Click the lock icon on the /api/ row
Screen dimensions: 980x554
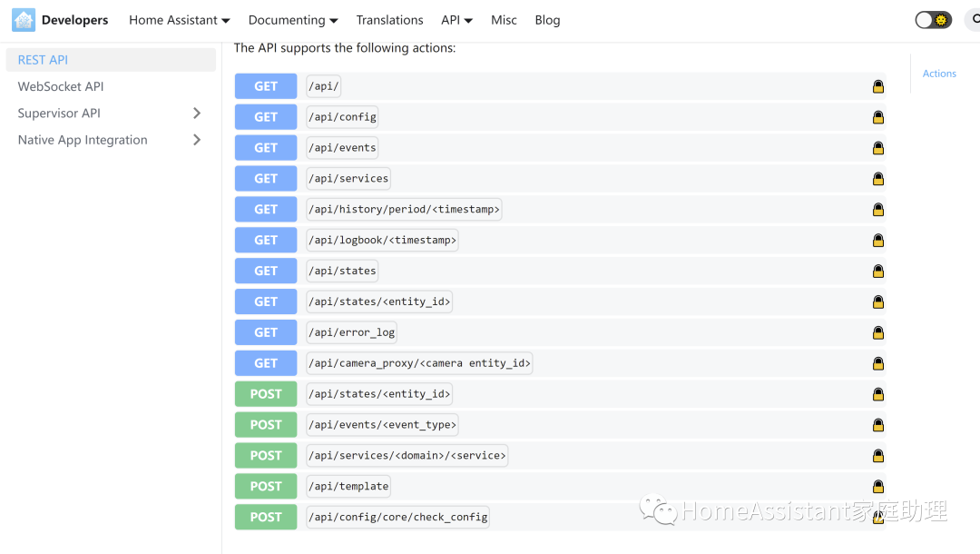878,86
